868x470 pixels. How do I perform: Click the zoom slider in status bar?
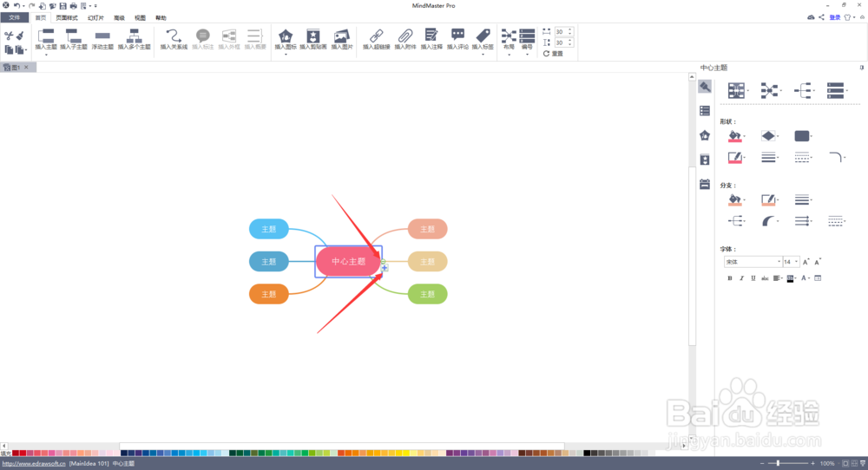click(x=787, y=463)
